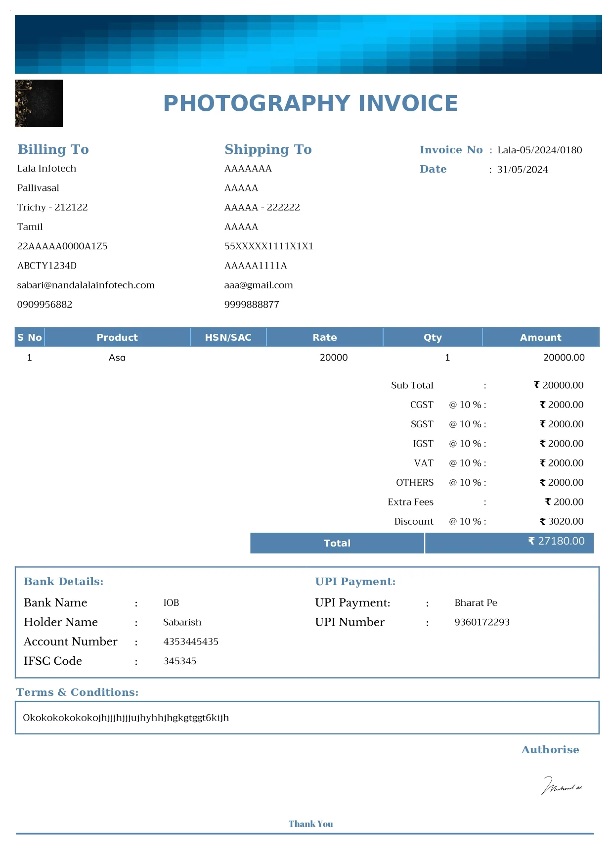
Task: Click the Total amount ₹ 27180.00
Action: [556, 541]
